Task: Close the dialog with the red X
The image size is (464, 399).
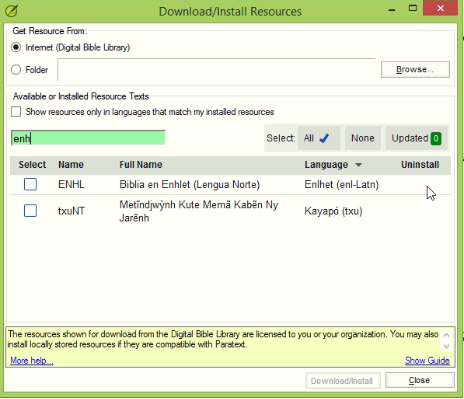Action: [x=440, y=8]
